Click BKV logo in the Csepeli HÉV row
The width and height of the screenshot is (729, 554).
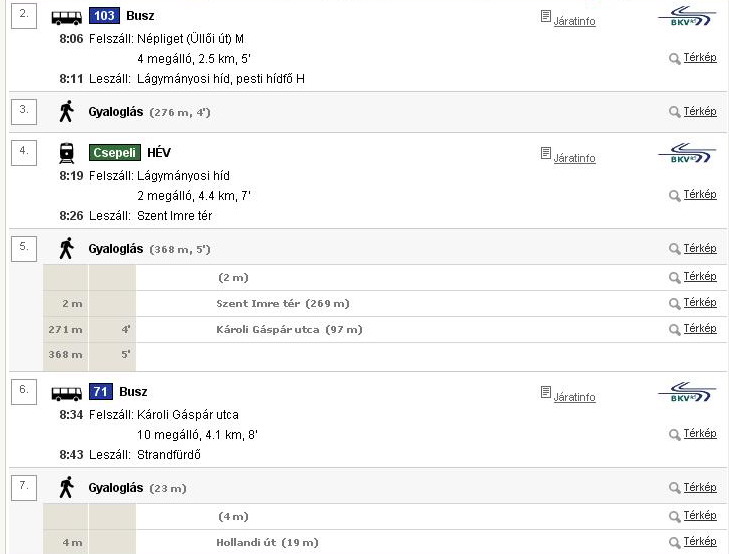687,155
